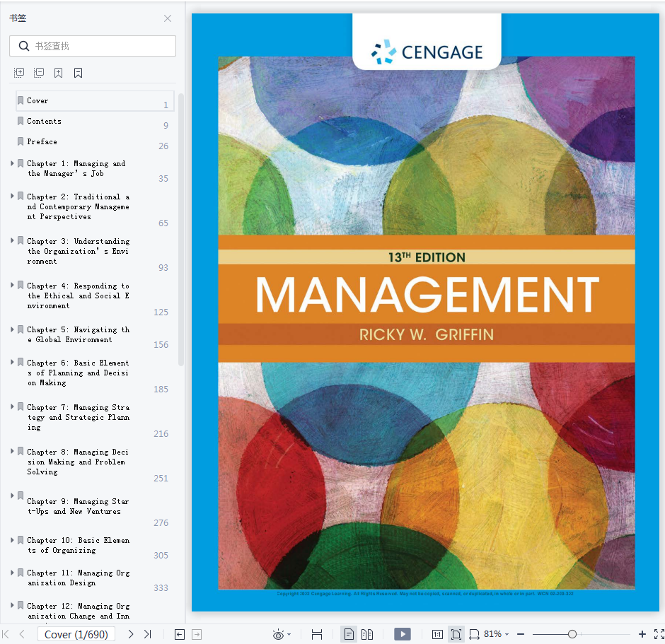This screenshot has width=665, height=644.
Task: Expand the Chapter 7 bookmark tree arrow
Action: 12,406
